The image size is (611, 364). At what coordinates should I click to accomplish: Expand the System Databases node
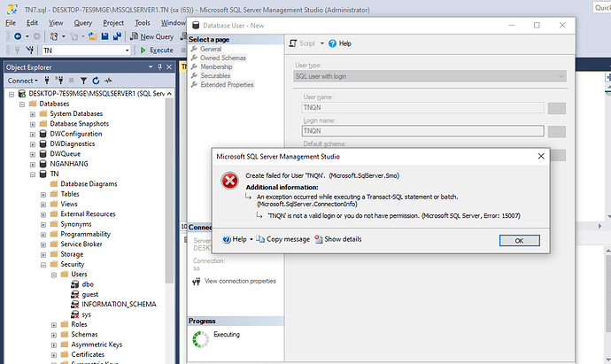(x=33, y=114)
